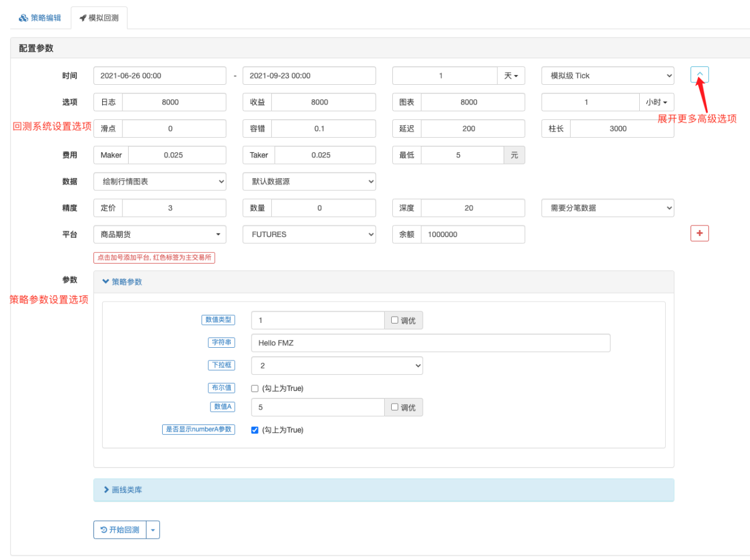Switch to the 策略编辑 tab
This screenshot has height=560, width=750.
pyautogui.click(x=40, y=18)
